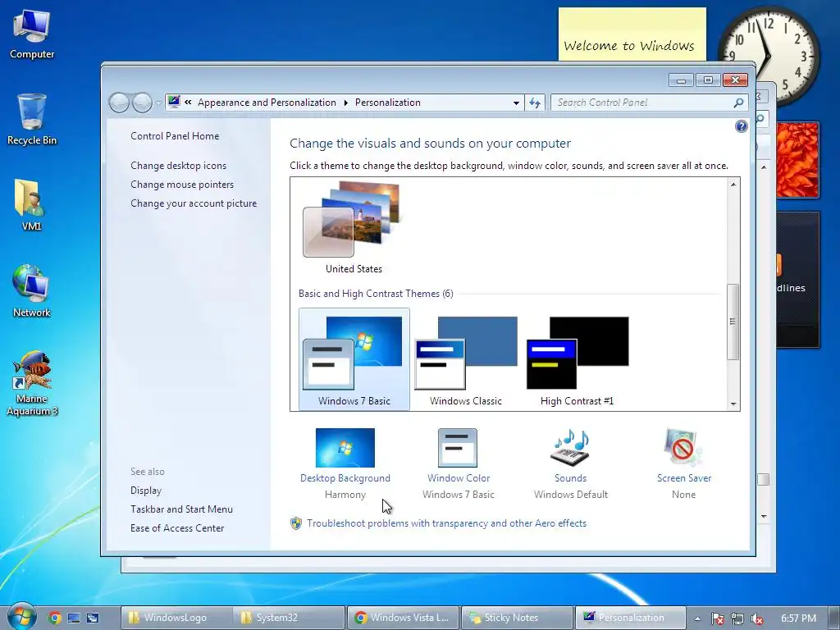This screenshot has height=630, width=840.
Task: Select the United States theme
Action: (354, 229)
